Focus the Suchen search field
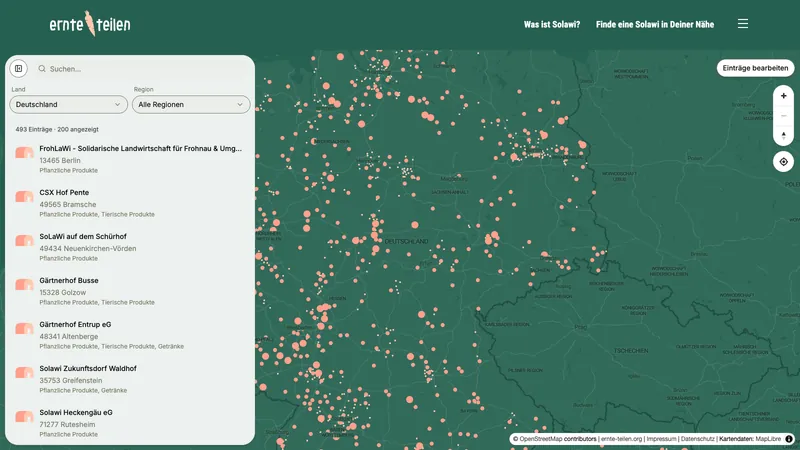800x450 pixels. [x=143, y=68]
